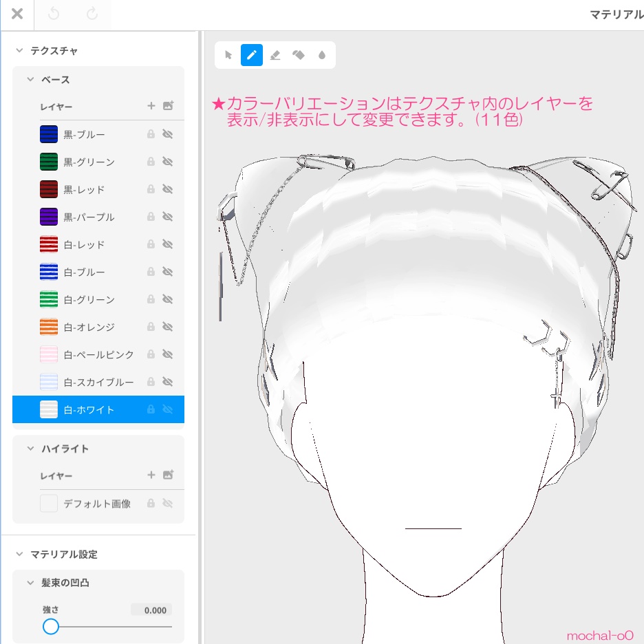Collapse the ハイライト section
Image resolution: width=644 pixels, height=644 pixels.
click(30, 448)
